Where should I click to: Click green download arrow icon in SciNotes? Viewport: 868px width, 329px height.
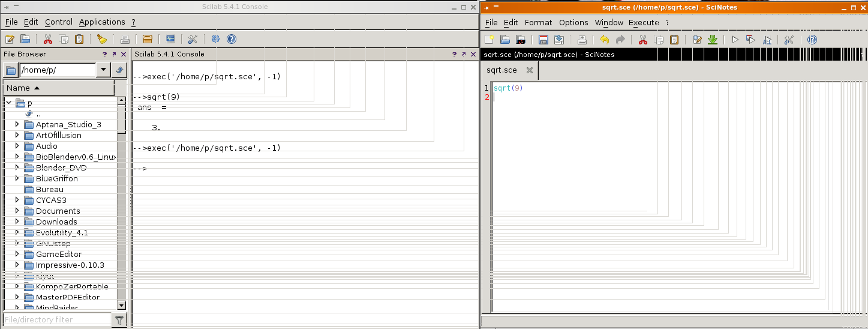coord(713,40)
